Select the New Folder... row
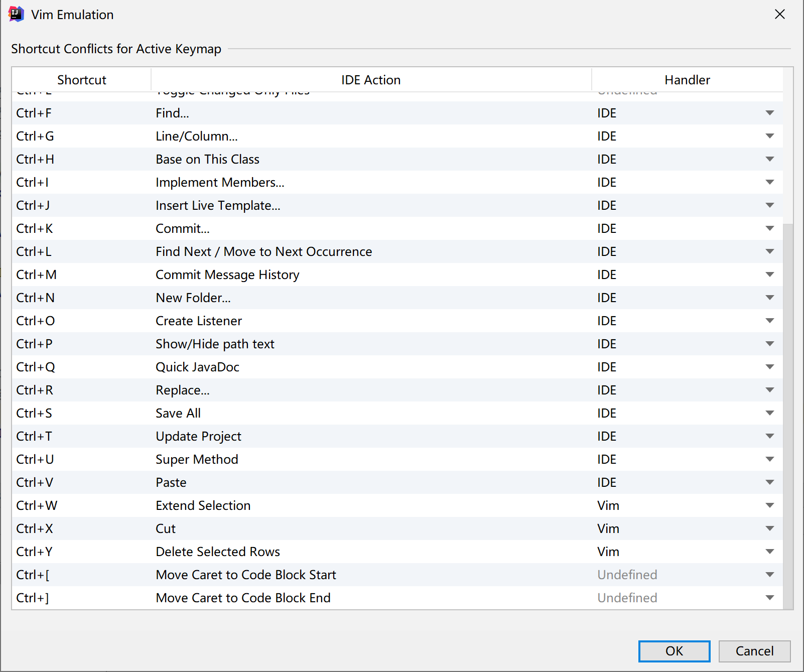 pyautogui.click(x=397, y=298)
